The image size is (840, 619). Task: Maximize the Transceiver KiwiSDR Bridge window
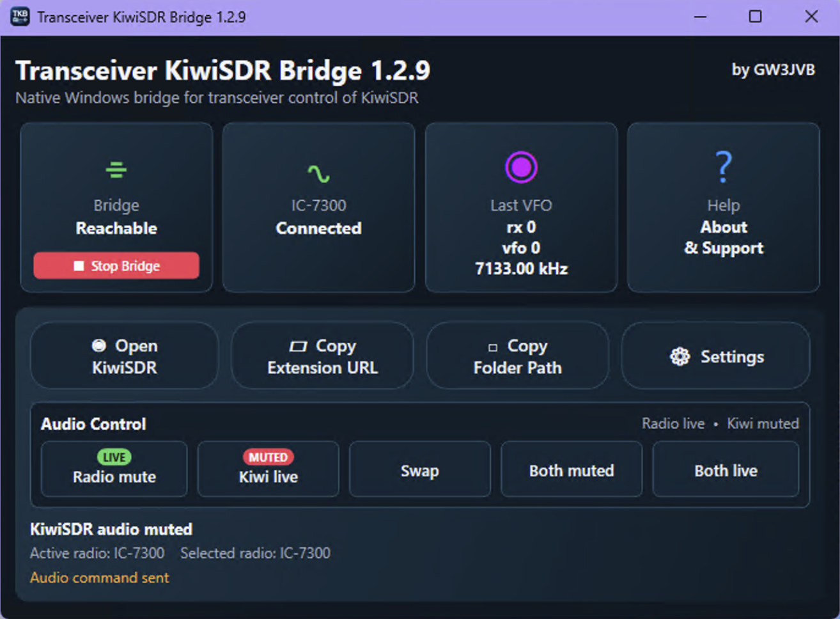click(755, 17)
